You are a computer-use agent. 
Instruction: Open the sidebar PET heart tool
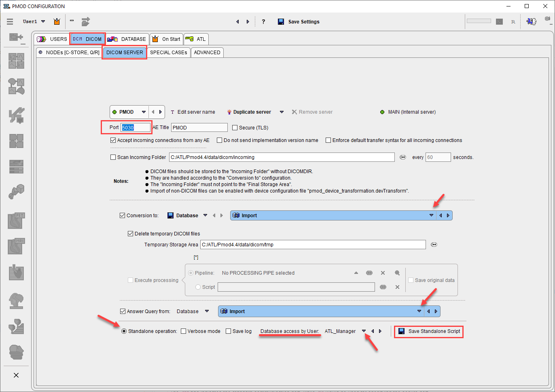point(17,220)
